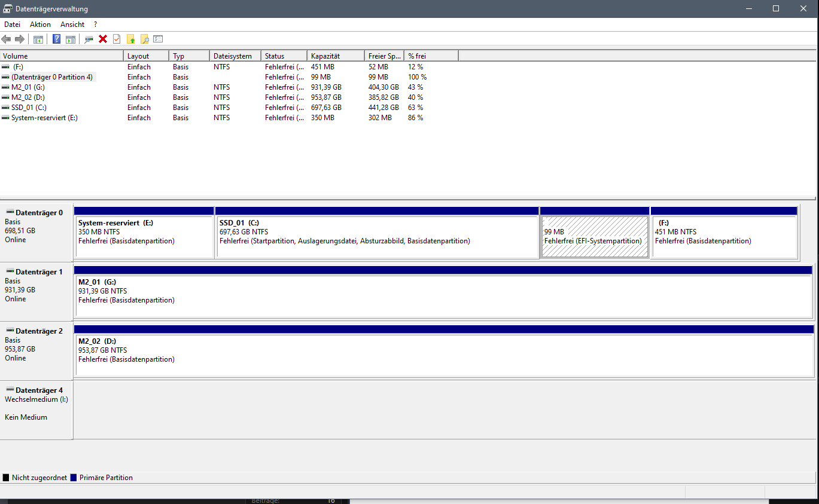Click the Back arrow toolbar icon

[6, 39]
